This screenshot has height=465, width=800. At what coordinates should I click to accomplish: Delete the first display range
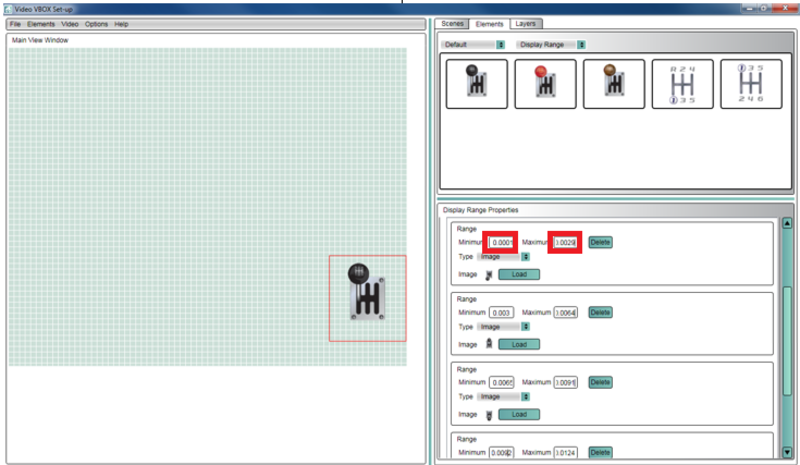600,242
